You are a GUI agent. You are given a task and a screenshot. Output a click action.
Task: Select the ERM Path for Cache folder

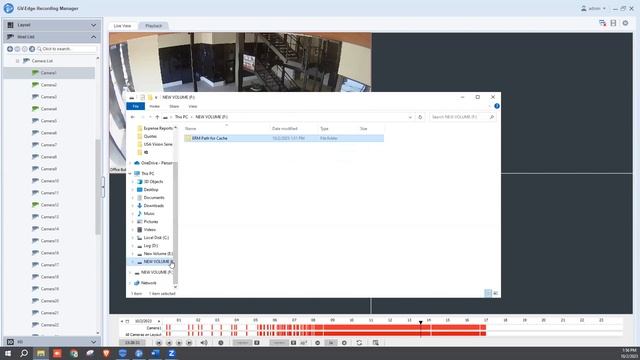click(284, 138)
